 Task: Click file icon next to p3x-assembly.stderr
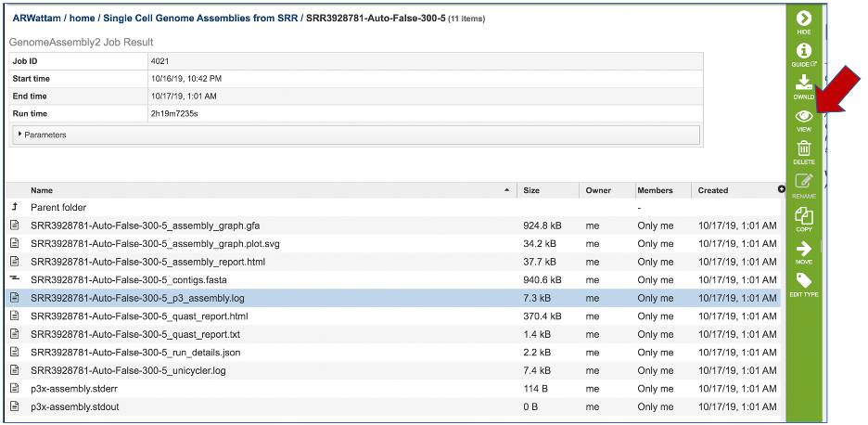(x=15, y=389)
